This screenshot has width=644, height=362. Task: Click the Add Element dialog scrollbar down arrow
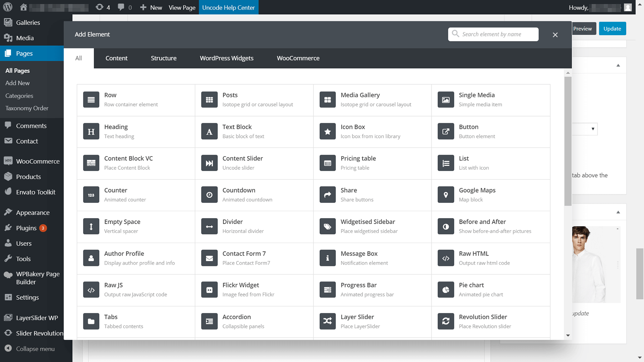click(x=568, y=336)
